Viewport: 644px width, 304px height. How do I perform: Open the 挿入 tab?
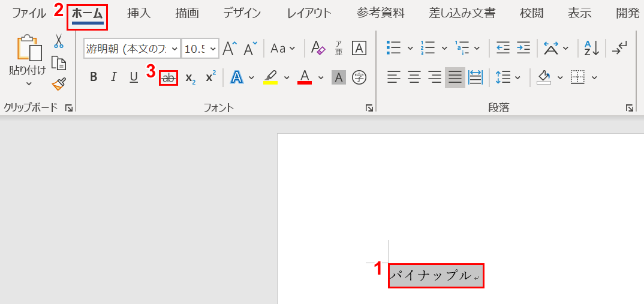139,13
